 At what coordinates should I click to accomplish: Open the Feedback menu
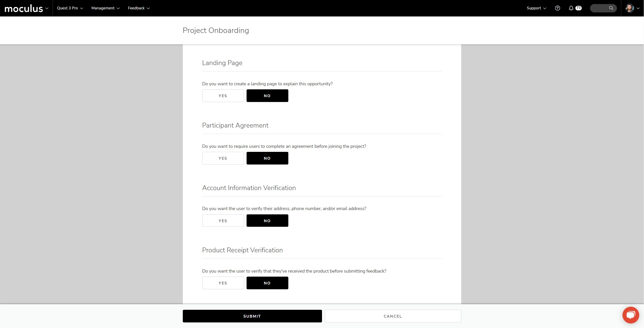pyautogui.click(x=139, y=8)
